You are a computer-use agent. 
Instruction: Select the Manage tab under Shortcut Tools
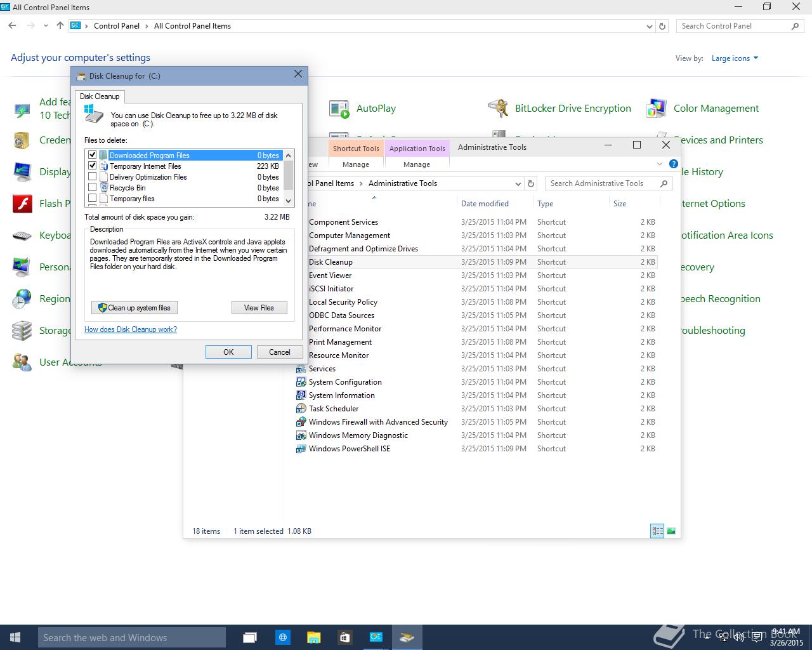pyautogui.click(x=356, y=164)
